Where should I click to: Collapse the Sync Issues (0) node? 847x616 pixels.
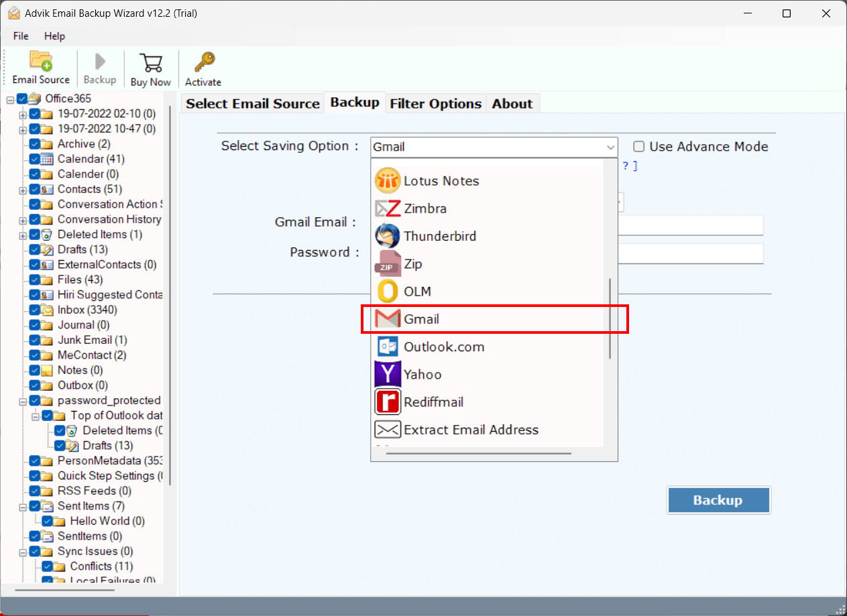coord(23,552)
